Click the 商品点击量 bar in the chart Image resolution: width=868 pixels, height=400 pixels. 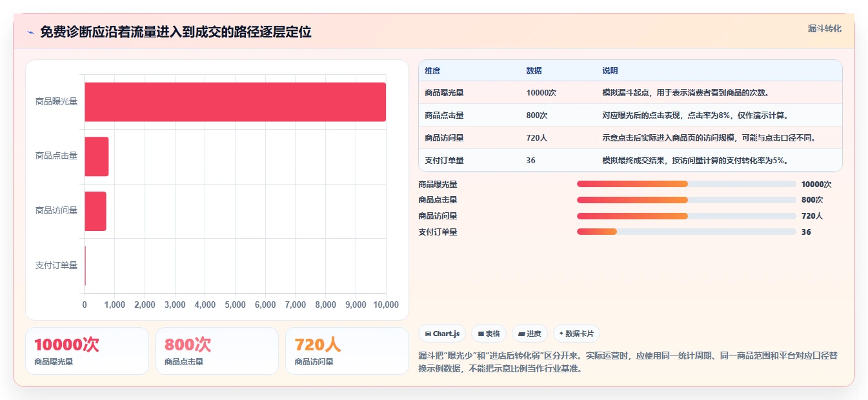click(96, 156)
